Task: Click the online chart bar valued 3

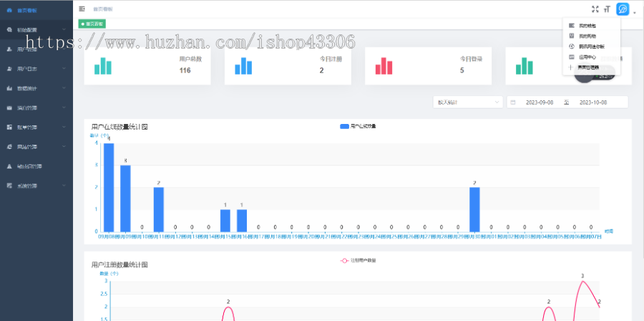Action: coord(125,198)
